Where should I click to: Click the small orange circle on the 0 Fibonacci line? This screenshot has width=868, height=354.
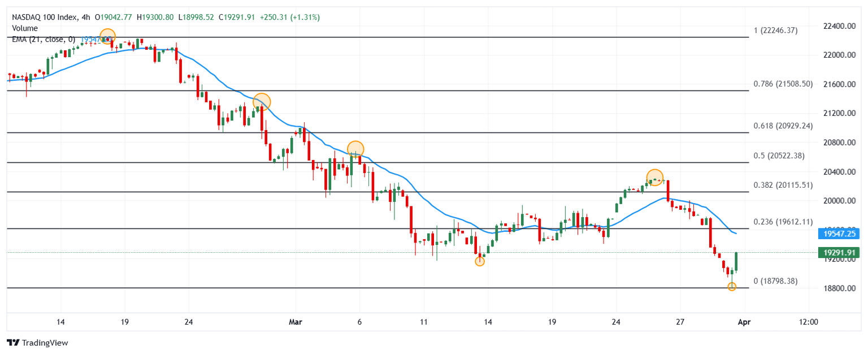click(x=732, y=287)
